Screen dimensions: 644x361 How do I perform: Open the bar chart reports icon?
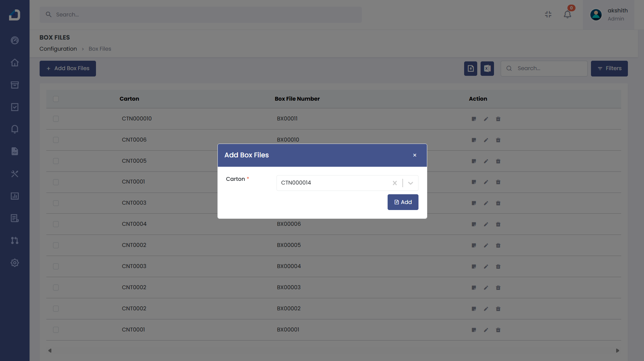click(x=14, y=196)
